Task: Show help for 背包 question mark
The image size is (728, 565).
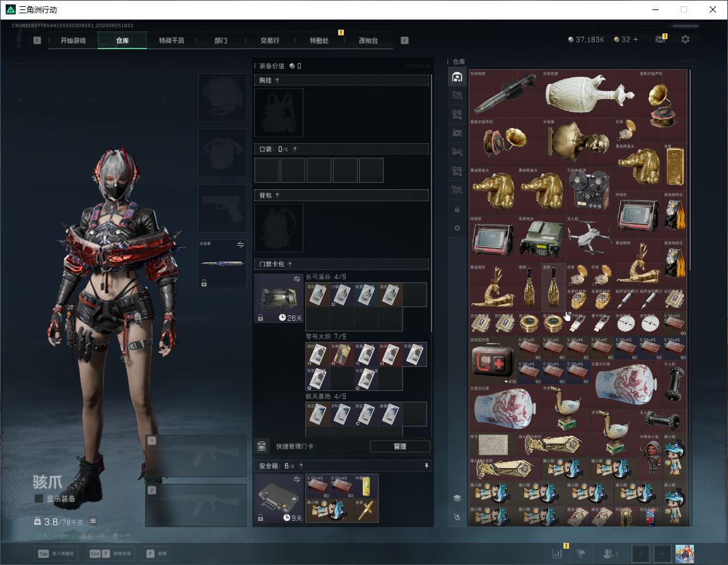Action: pyautogui.click(x=277, y=195)
